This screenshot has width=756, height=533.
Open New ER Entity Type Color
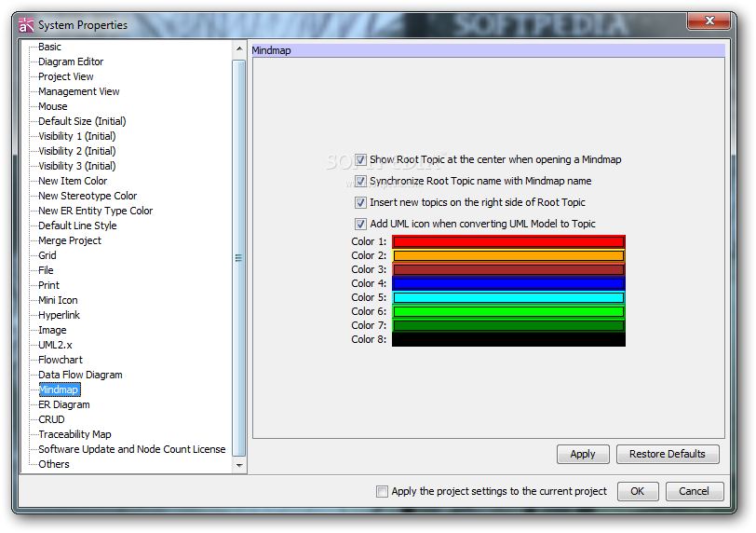click(x=96, y=211)
